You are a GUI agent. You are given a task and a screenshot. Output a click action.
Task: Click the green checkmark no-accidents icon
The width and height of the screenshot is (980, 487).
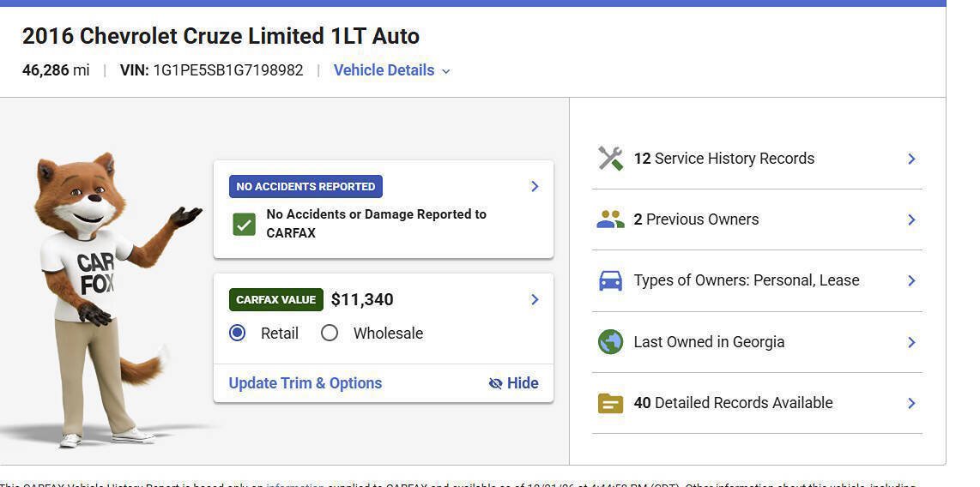[x=244, y=224]
